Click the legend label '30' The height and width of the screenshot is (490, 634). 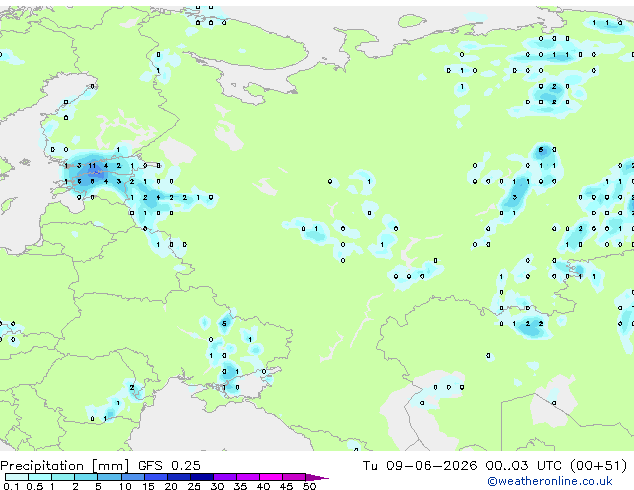tap(217, 486)
